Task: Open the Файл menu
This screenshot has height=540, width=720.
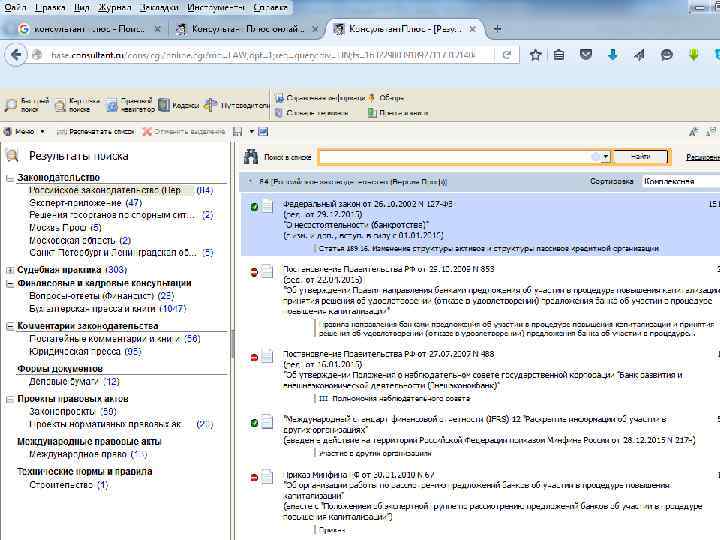Action: point(15,8)
